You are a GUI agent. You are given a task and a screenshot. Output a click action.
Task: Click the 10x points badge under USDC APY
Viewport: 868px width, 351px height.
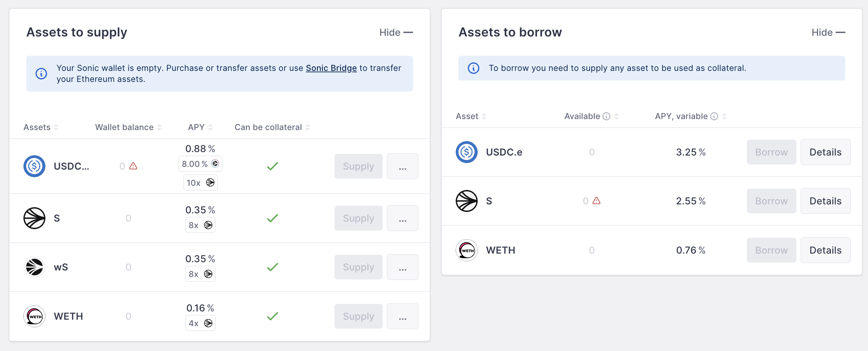coord(200,183)
